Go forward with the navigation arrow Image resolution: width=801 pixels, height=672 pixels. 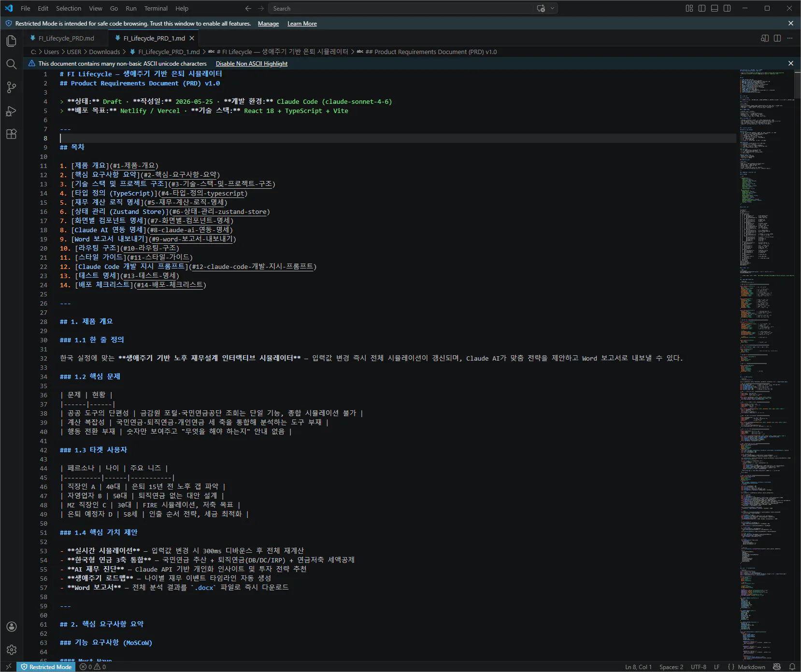pyautogui.click(x=261, y=8)
